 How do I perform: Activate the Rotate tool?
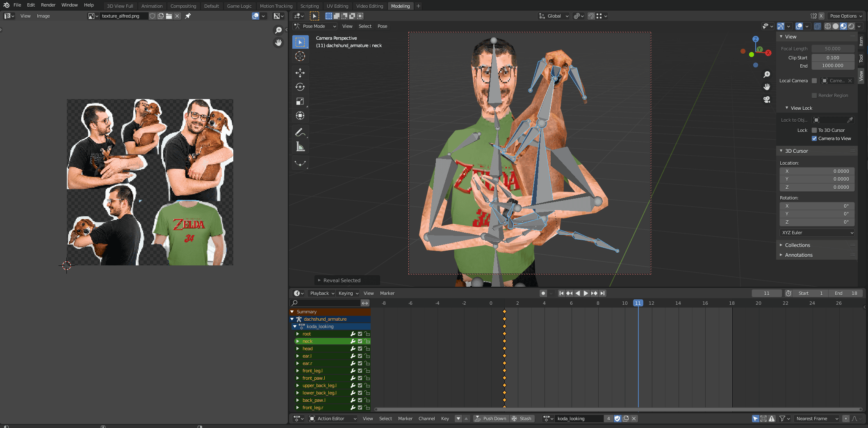(x=300, y=87)
